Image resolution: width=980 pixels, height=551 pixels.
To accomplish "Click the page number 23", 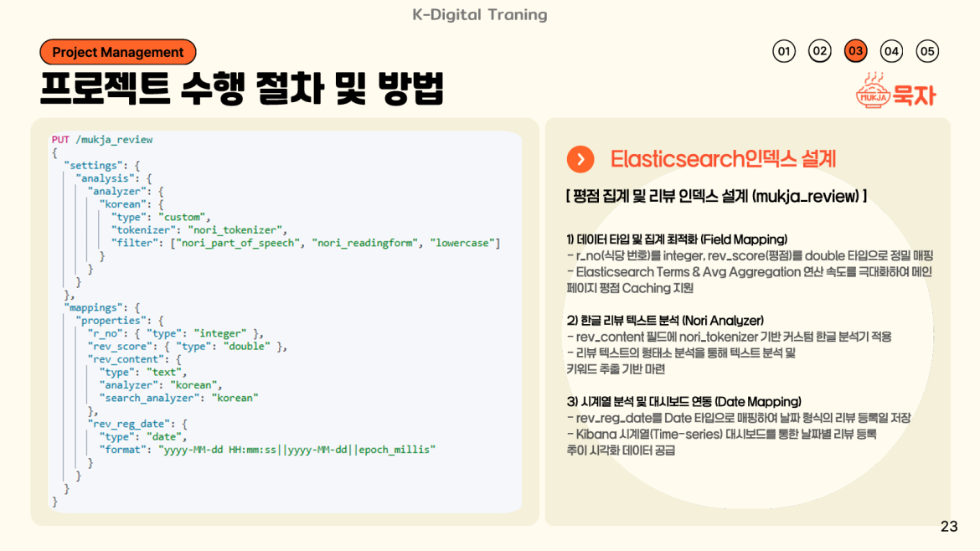I will click(949, 527).
